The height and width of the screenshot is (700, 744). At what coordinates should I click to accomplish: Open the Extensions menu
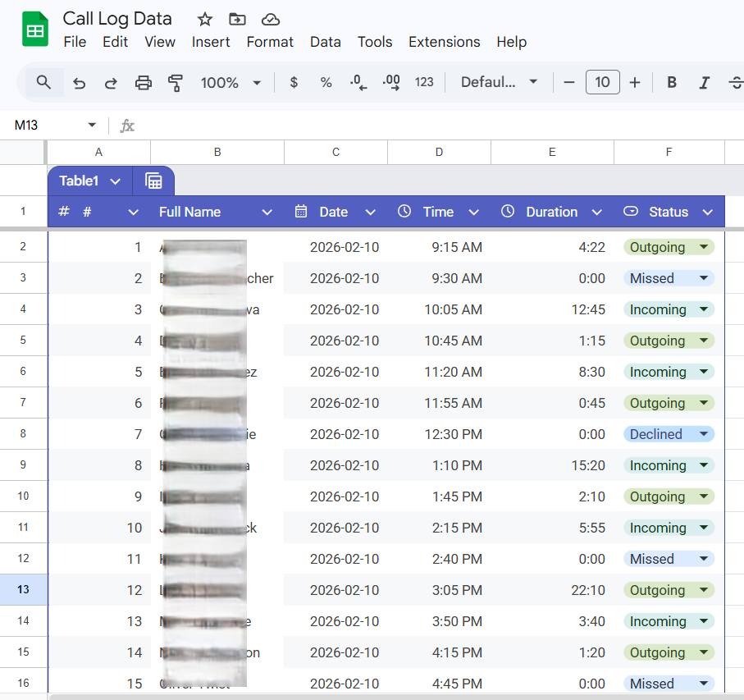[x=444, y=42]
